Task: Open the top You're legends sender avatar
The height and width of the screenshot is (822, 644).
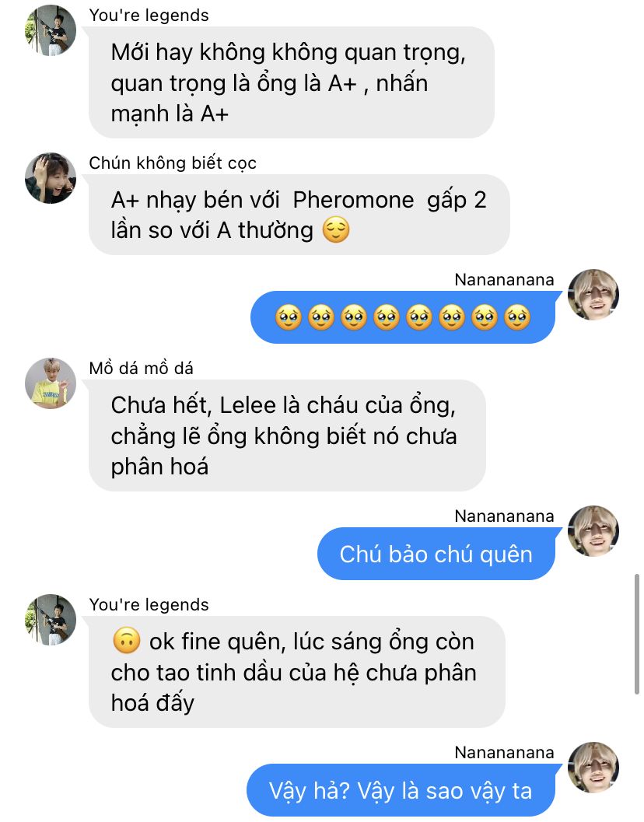Action: tap(51, 30)
